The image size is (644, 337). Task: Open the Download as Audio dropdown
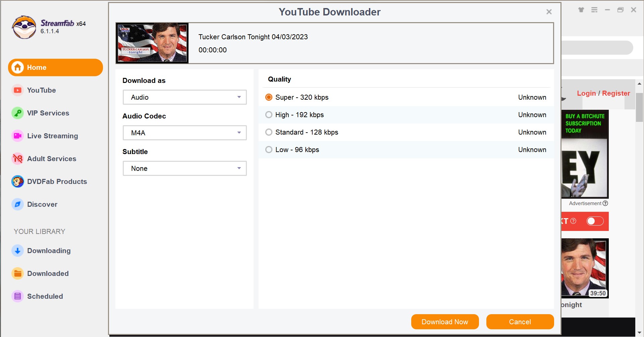point(185,97)
